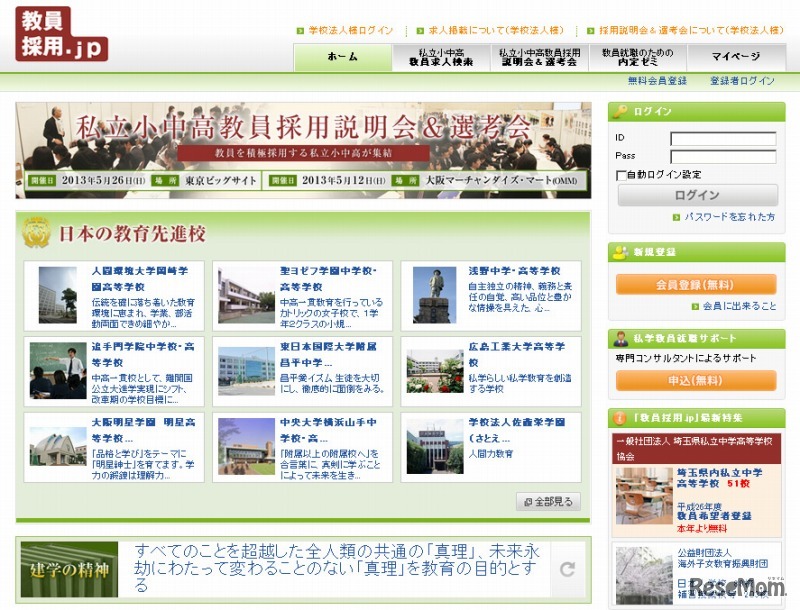Image resolution: width=800 pixels, height=610 pixels.
Task: Click the arrow icon before 求人掲載について
Action: [420, 31]
